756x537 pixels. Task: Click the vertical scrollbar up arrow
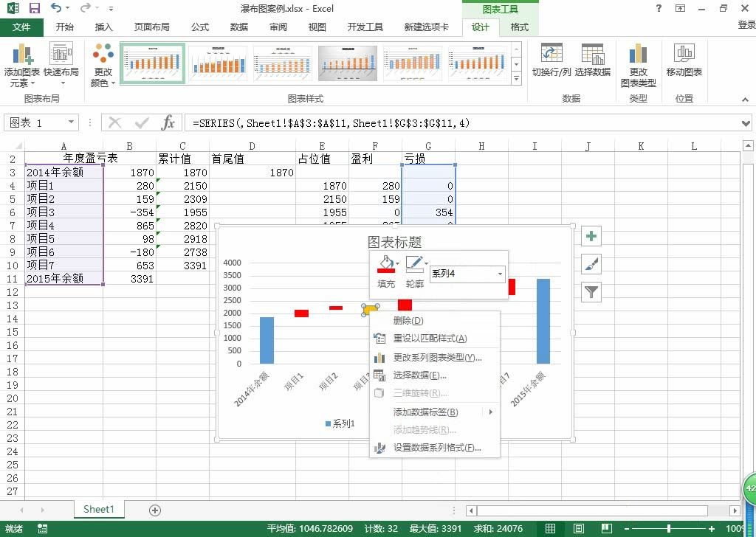[x=748, y=145]
